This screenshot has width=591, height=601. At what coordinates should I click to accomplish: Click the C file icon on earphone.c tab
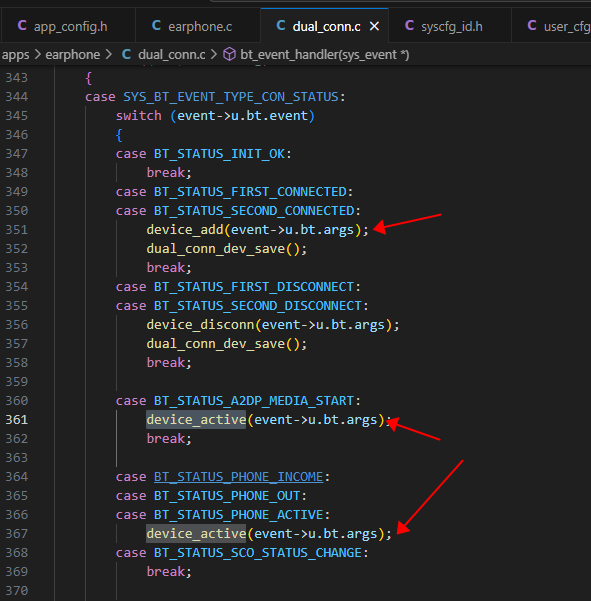tap(156, 26)
